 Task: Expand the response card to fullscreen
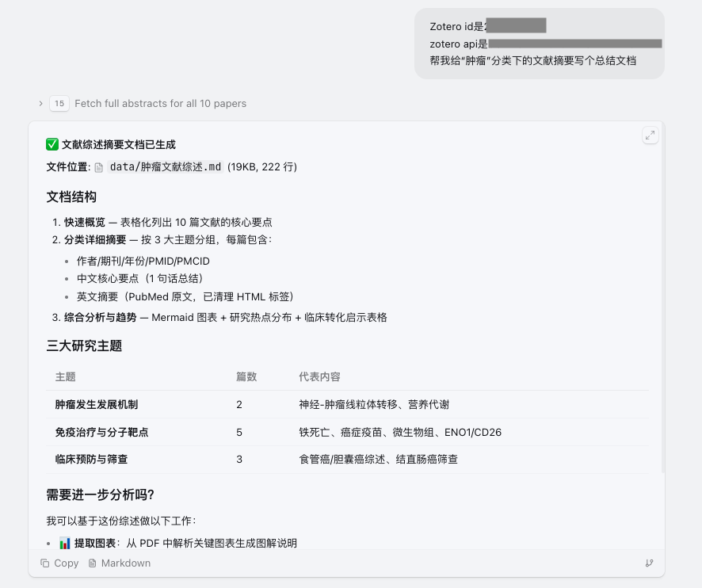[650, 135]
